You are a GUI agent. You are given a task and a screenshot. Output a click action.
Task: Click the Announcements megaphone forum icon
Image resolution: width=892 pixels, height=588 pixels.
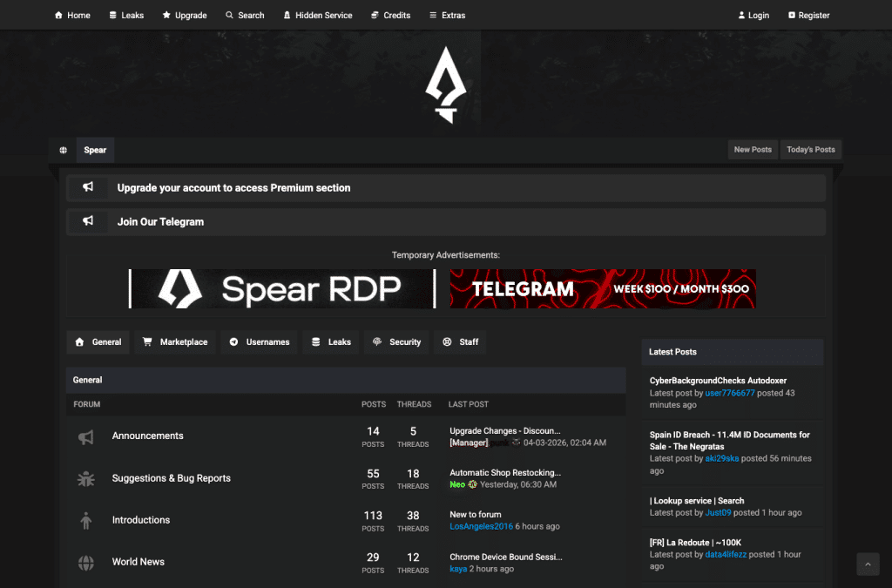tap(86, 436)
